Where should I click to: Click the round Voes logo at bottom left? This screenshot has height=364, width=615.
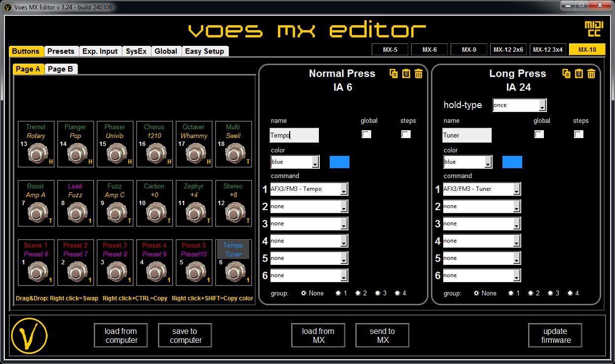click(29, 335)
